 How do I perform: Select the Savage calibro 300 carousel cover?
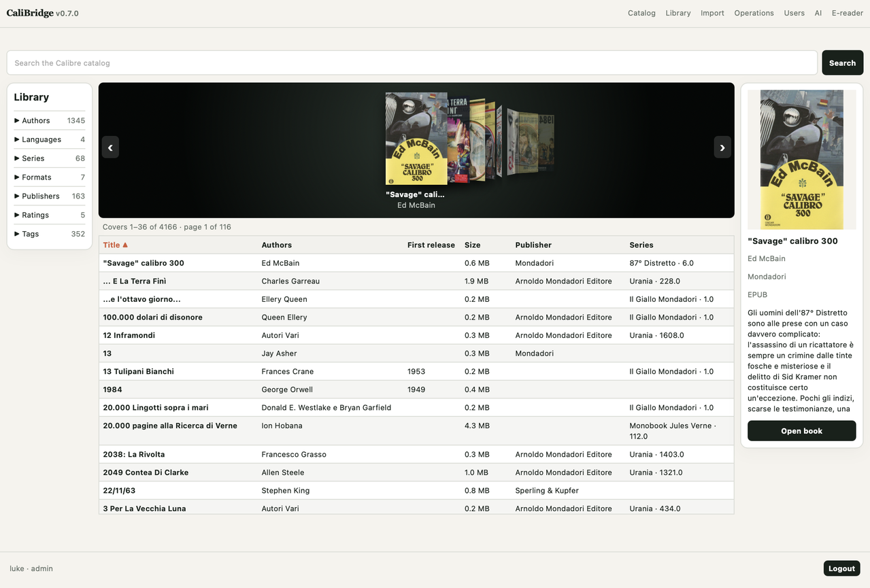[416, 139]
